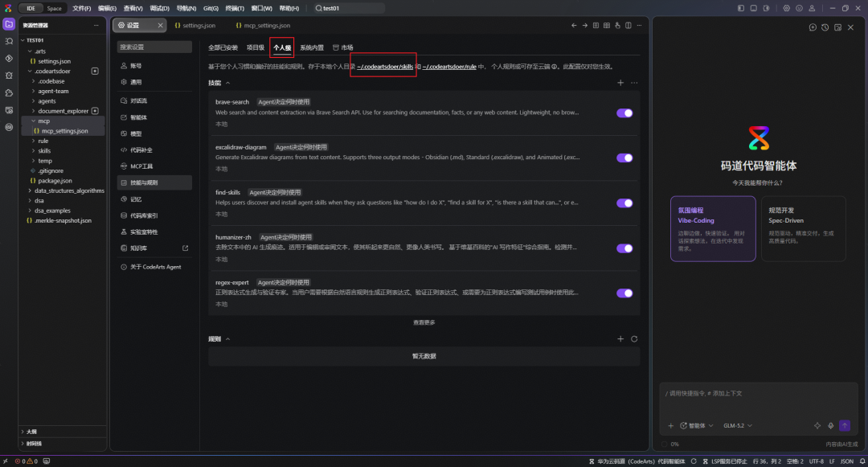
Task: Open the ~/.codeartsdoer/skills directory link
Action: 385,67
